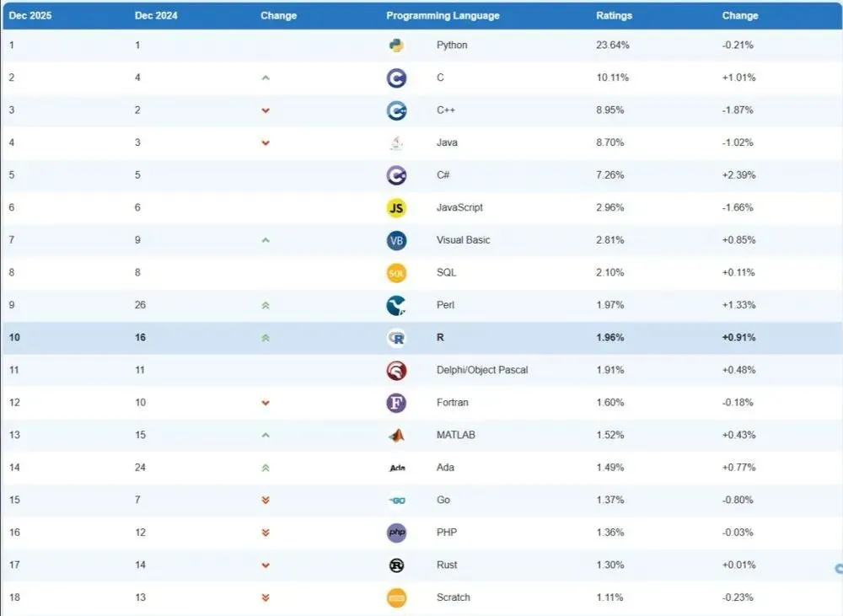This screenshot has height=616, width=843.
Task: Select the Perl logo icon
Action: point(396,305)
